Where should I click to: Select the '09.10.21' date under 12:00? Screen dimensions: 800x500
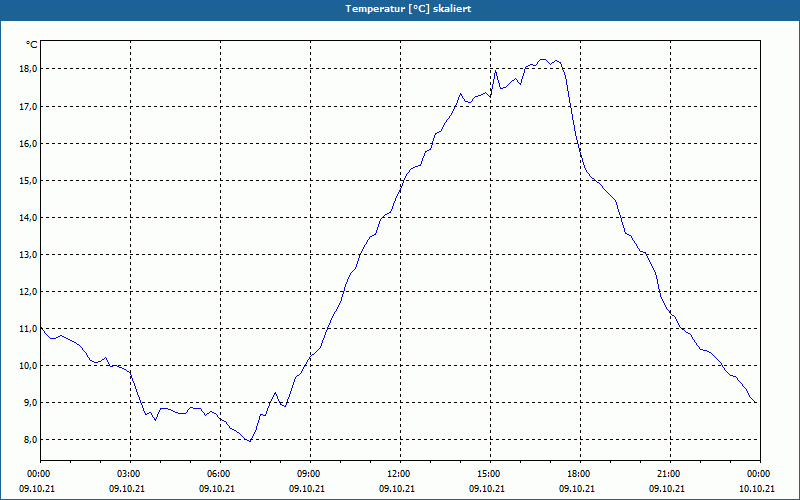397,489
